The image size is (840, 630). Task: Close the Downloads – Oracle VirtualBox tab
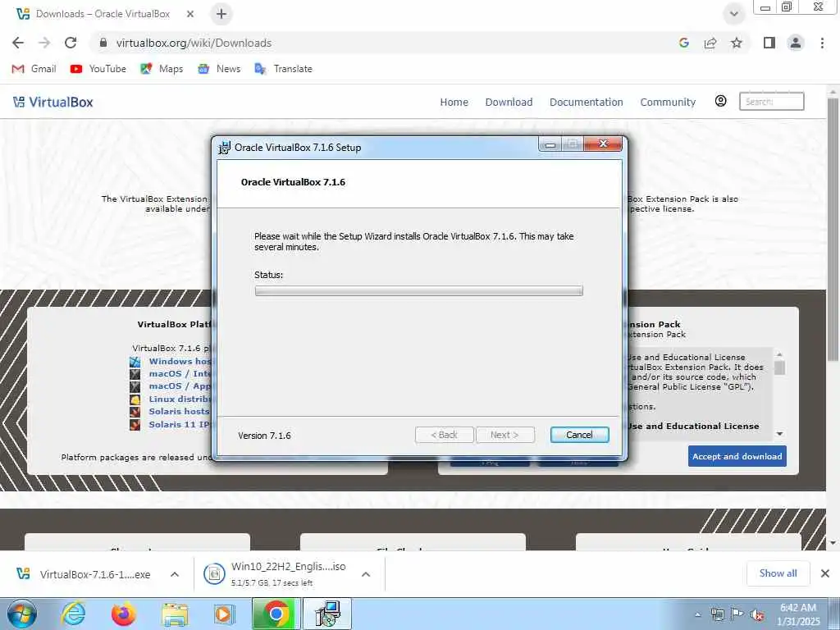pos(190,14)
